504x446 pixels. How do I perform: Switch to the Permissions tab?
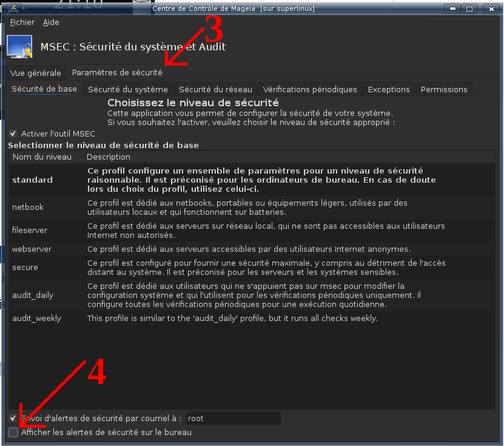[x=444, y=89]
